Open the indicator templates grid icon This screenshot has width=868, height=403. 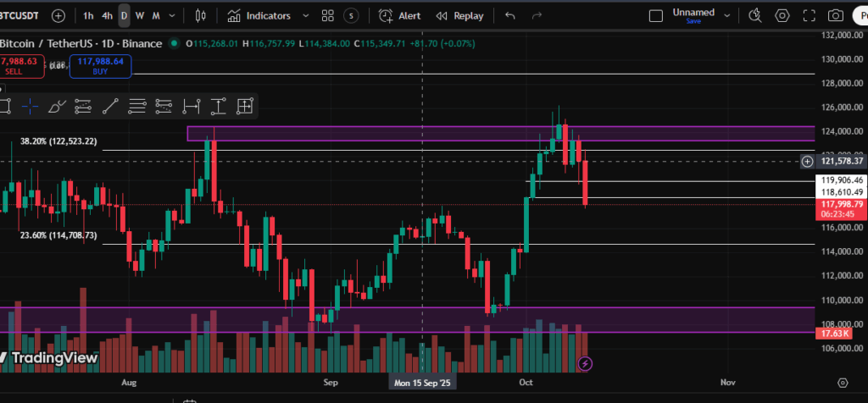326,15
